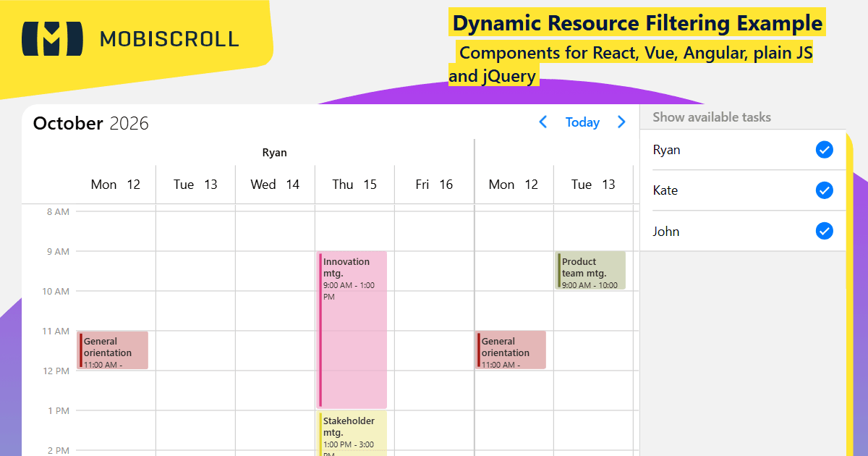Select Wed 14 day header
Image resolution: width=868 pixels, height=456 pixels.
275,185
